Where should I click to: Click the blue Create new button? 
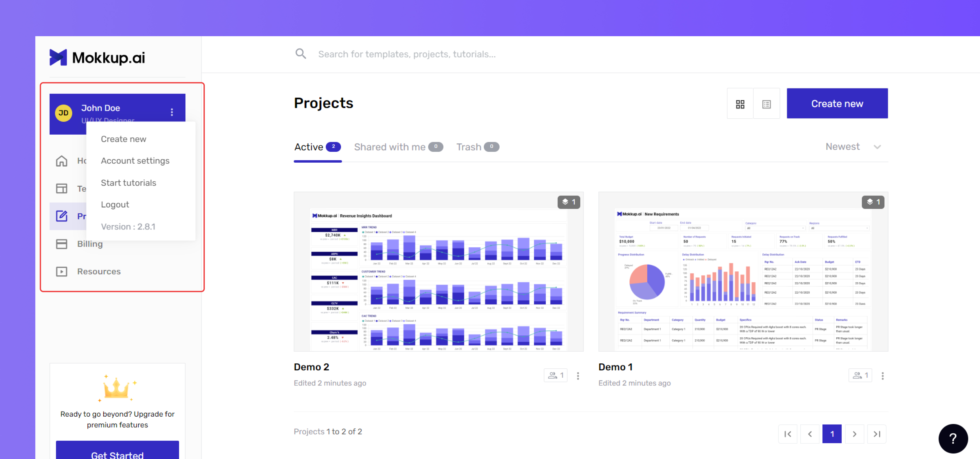click(x=837, y=103)
